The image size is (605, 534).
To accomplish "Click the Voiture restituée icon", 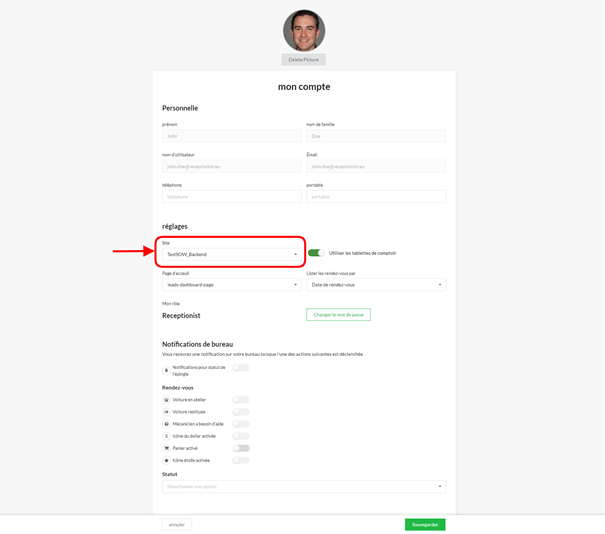I will click(166, 412).
